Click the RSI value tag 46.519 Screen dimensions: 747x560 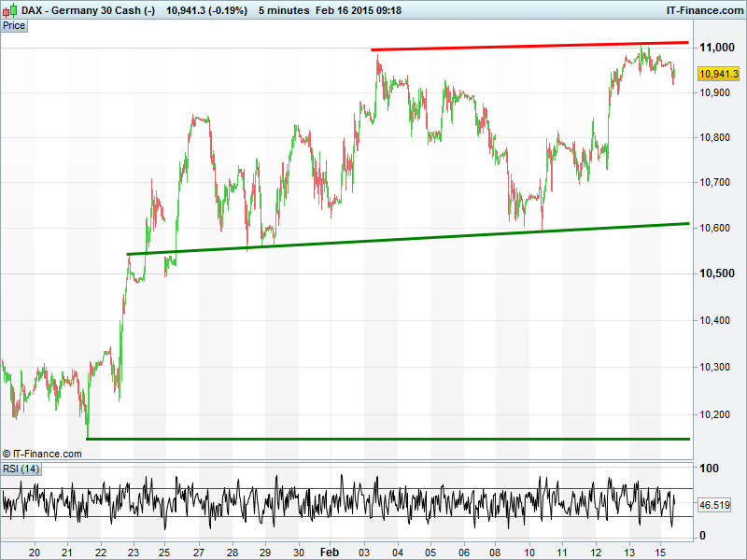[713, 505]
